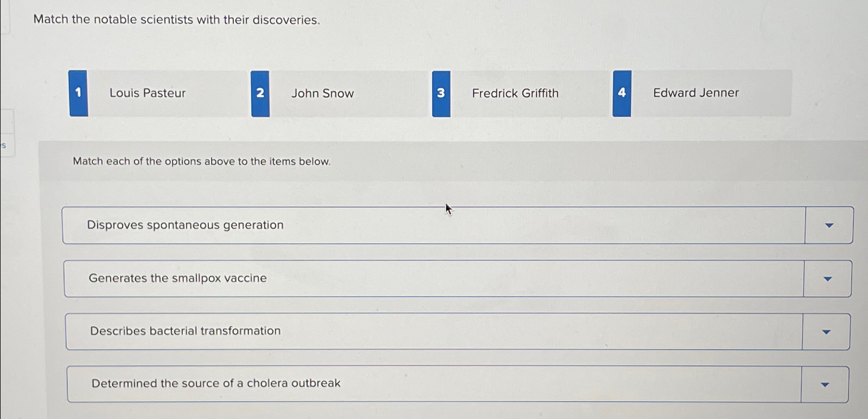Open the dropdown for the cholera outbreak item
Image resolution: width=868 pixels, height=419 pixels.
[x=824, y=383]
